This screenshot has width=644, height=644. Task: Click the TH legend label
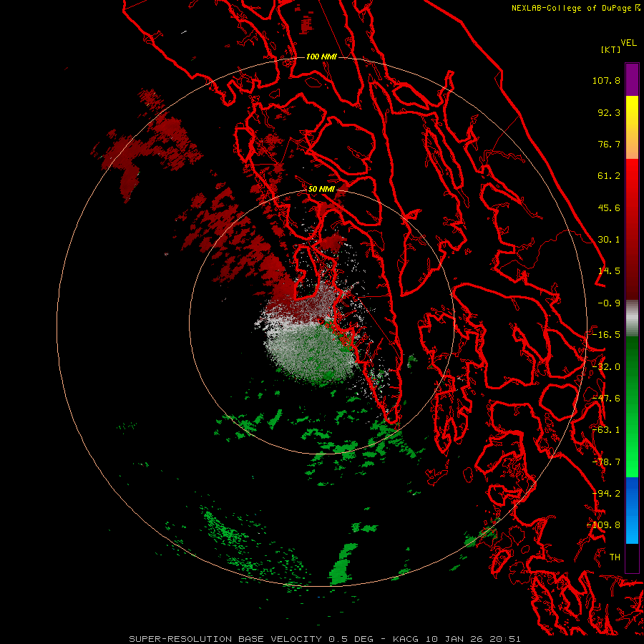pos(615,557)
